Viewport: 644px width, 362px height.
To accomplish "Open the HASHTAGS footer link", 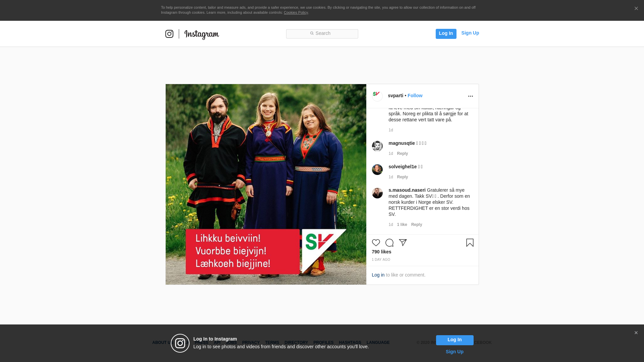I will pos(350,343).
